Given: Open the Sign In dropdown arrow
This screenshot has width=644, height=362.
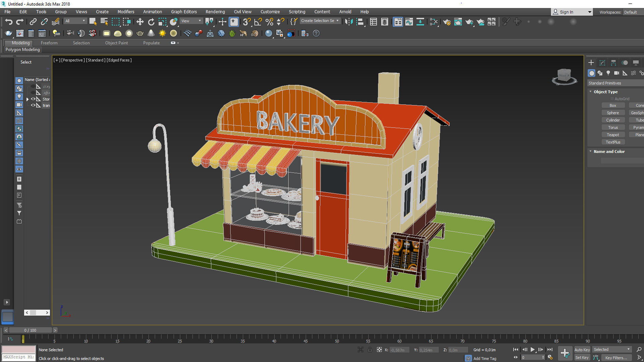Looking at the screenshot, I should pyautogui.click(x=589, y=12).
